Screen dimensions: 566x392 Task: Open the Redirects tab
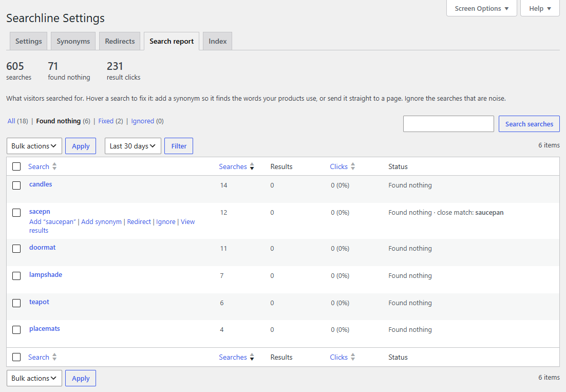click(x=120, y=41)
